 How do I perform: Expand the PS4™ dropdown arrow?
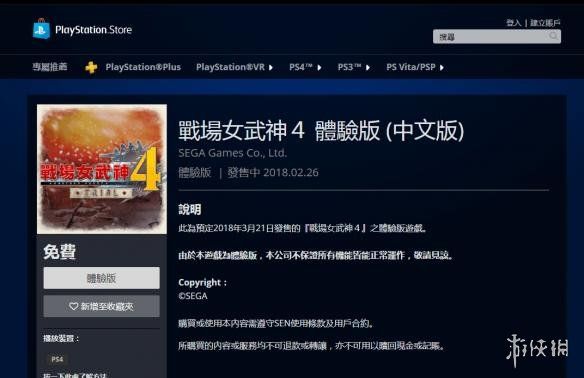click(x=319, y=67)
